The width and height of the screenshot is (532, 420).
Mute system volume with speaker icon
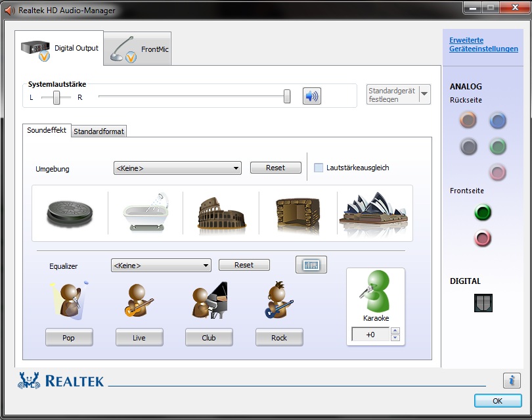(311, 96)
